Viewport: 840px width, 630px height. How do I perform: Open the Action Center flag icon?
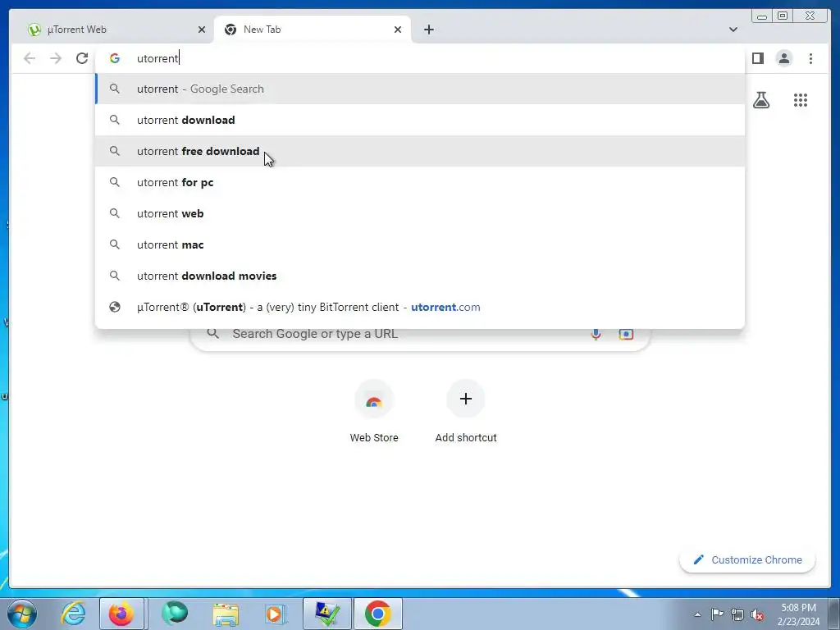point(717,614)
